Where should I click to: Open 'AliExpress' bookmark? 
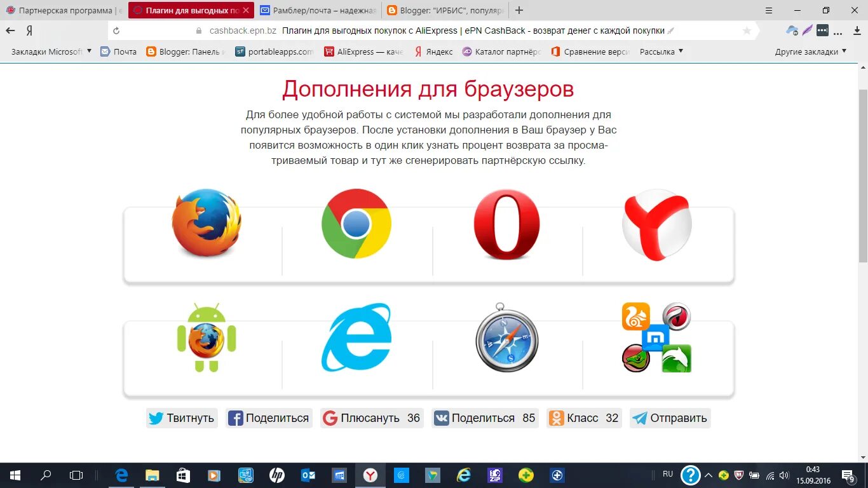[x=364, y=51]
